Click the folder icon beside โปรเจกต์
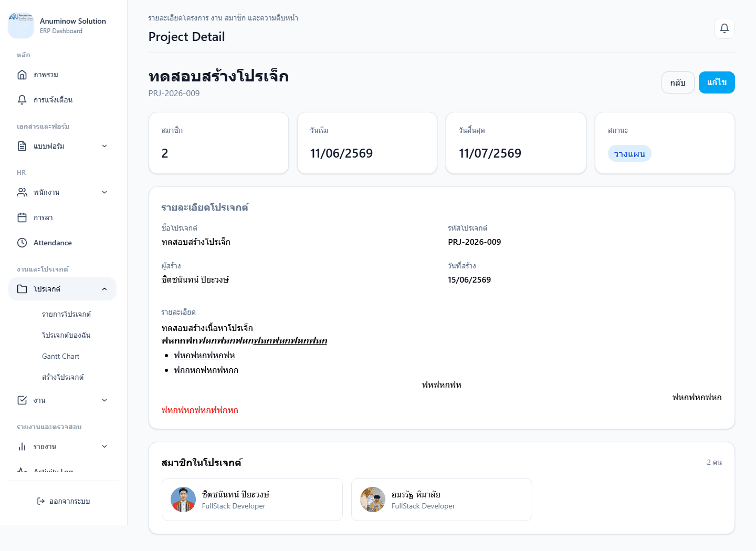This screenshot has height=551, width=756. point(22,289)
